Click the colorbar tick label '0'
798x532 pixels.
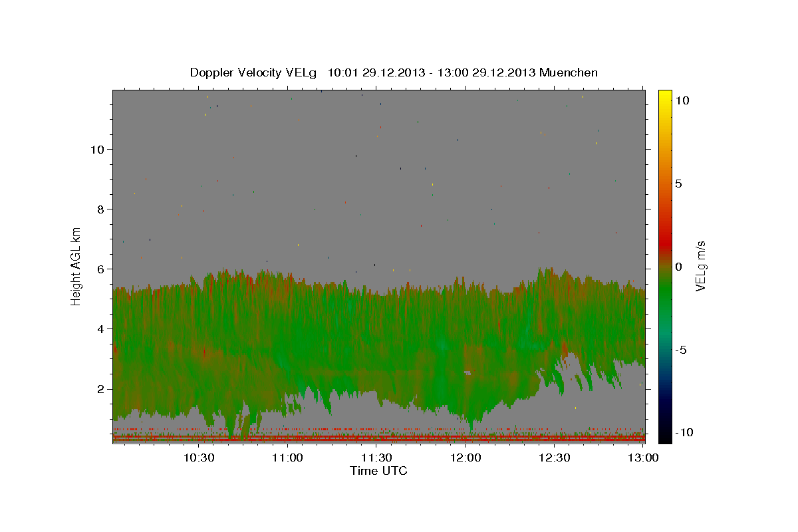point(678,266)
